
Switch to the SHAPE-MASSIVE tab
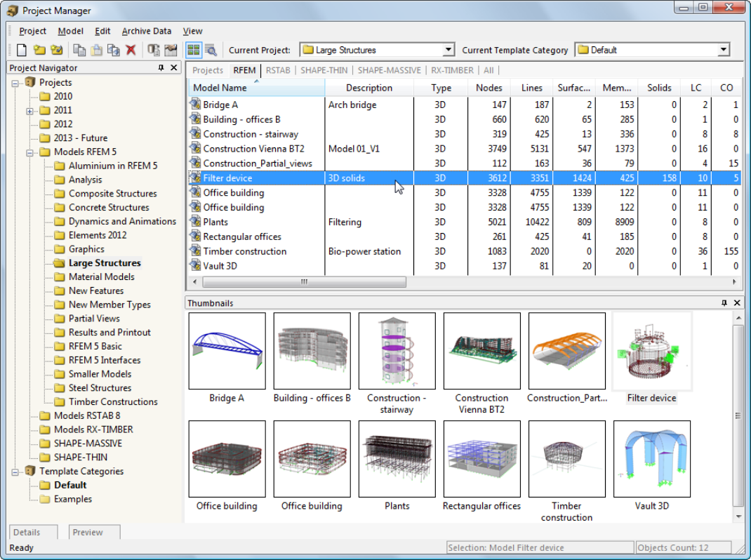pos(389,70)
